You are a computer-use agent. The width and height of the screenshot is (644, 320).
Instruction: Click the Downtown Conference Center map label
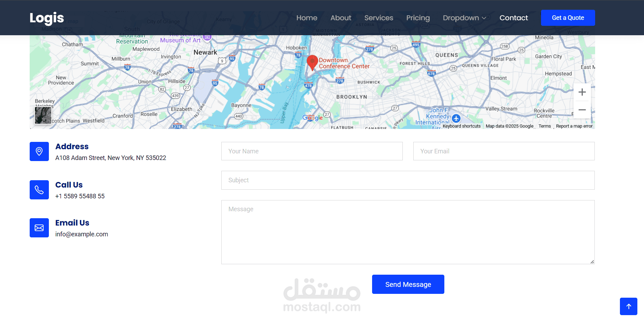(344, 63)
